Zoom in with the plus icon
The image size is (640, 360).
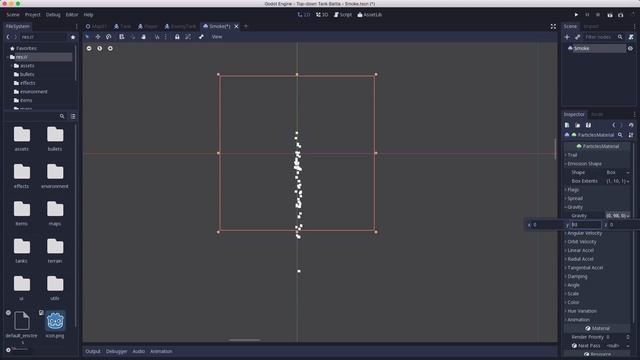coord(110,48)
